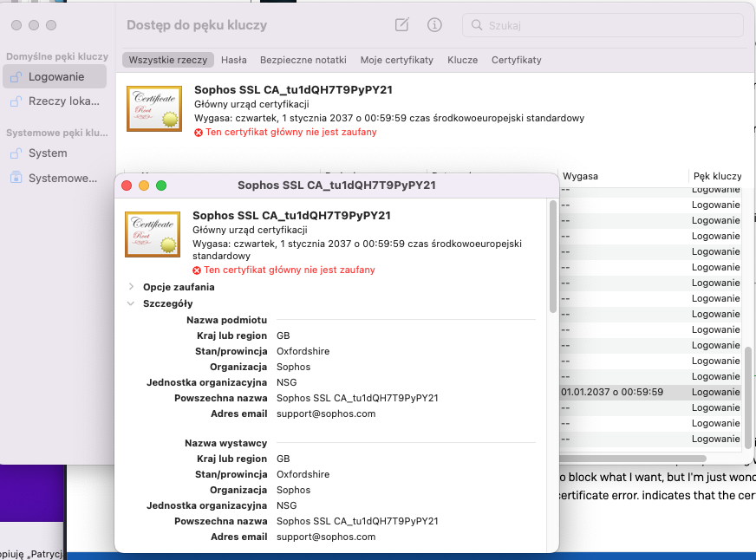Viewport: 756px width, 560px height.
Task: Click the NSG value under Nazwa podmiotu
Action: point(286,382)
